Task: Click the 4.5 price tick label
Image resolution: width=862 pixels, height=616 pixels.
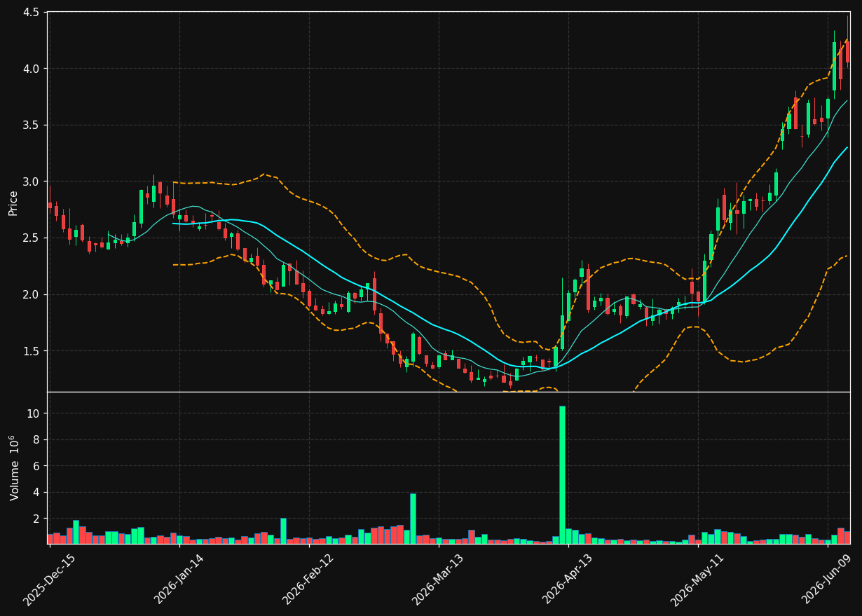Action: (32, 12)
